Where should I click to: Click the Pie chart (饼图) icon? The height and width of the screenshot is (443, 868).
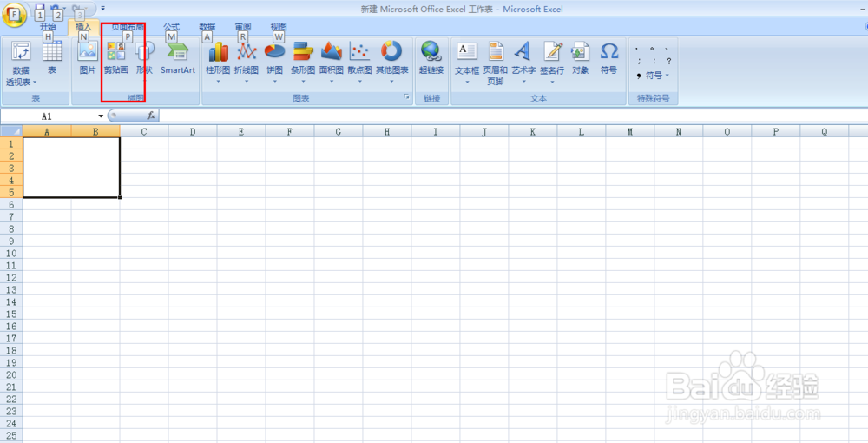[274, 51]
